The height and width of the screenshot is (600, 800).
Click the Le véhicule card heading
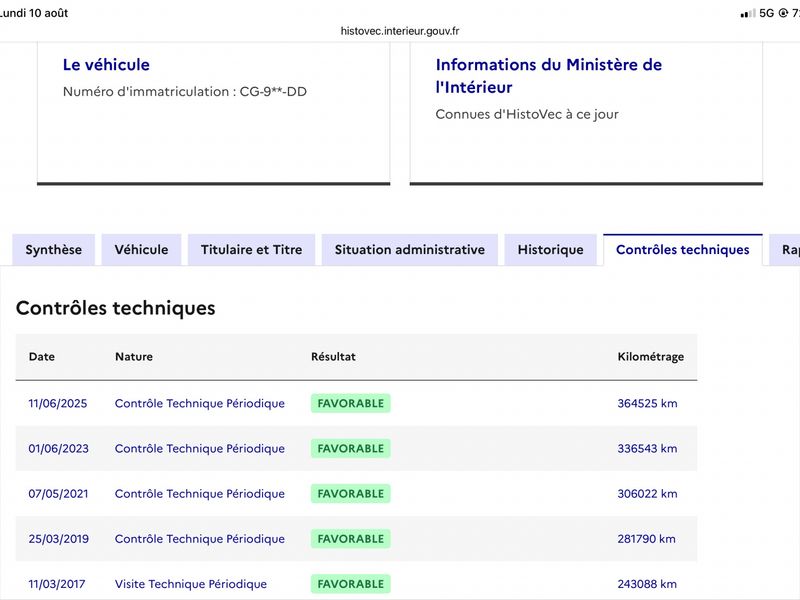coord(106,65)
